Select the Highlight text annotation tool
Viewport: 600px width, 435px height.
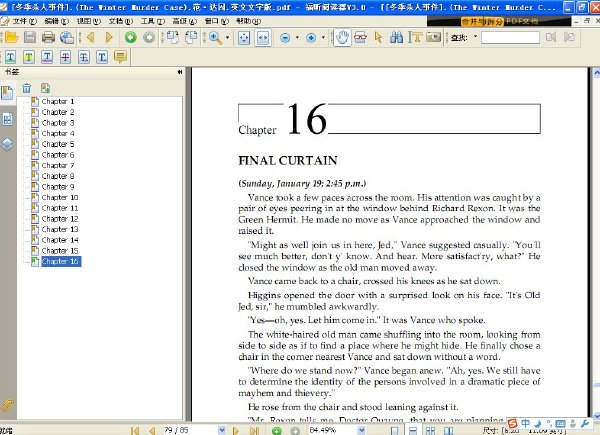coord(29,57)
